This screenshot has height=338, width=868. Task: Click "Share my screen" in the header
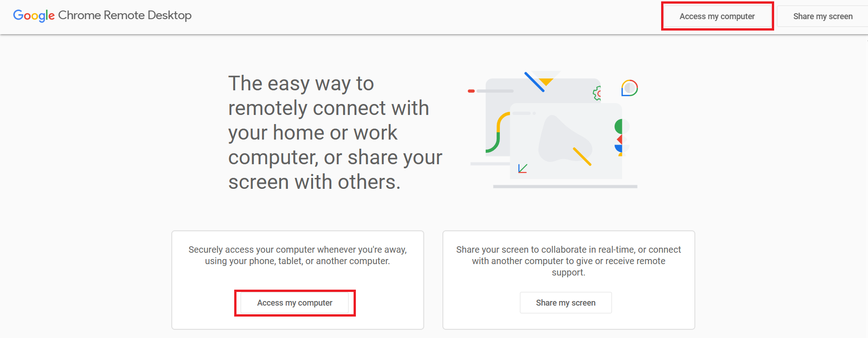[x=822, y=16]
